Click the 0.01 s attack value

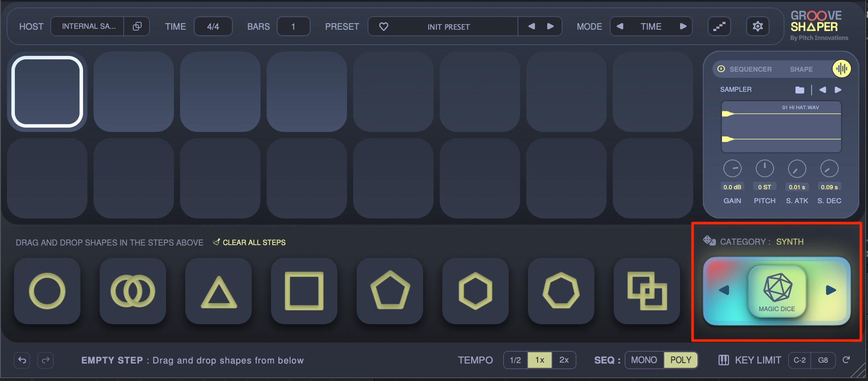pyautogui.click(x=797, y=187)
